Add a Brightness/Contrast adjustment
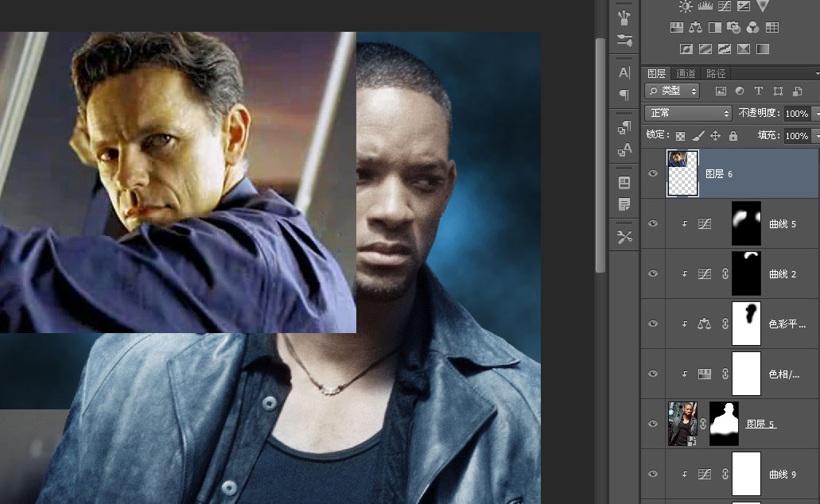The width and height of the screenshot is (820, 504). point(686,6)
